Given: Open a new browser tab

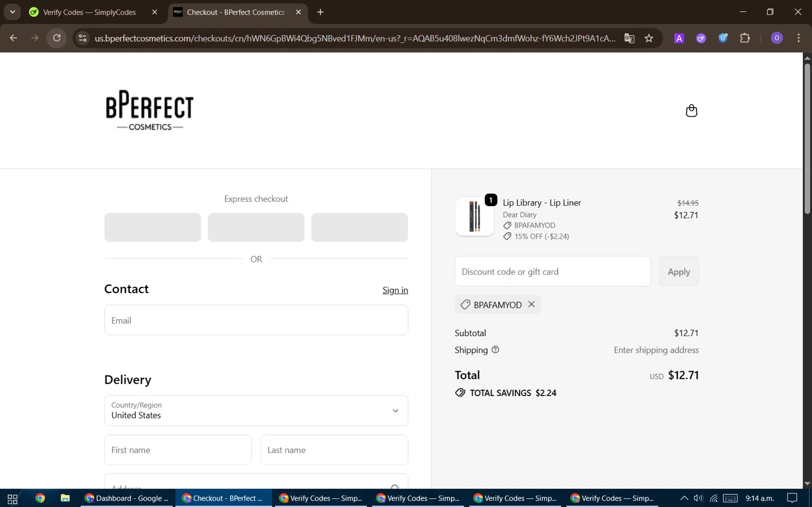Looking at the screenshot, I should click(x=320, y=12).
